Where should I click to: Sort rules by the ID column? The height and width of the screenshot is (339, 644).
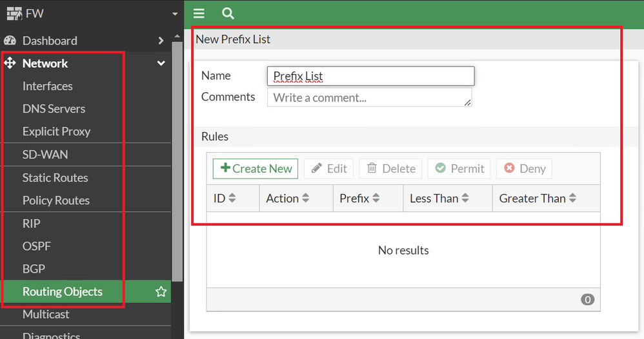pos(225,199)
